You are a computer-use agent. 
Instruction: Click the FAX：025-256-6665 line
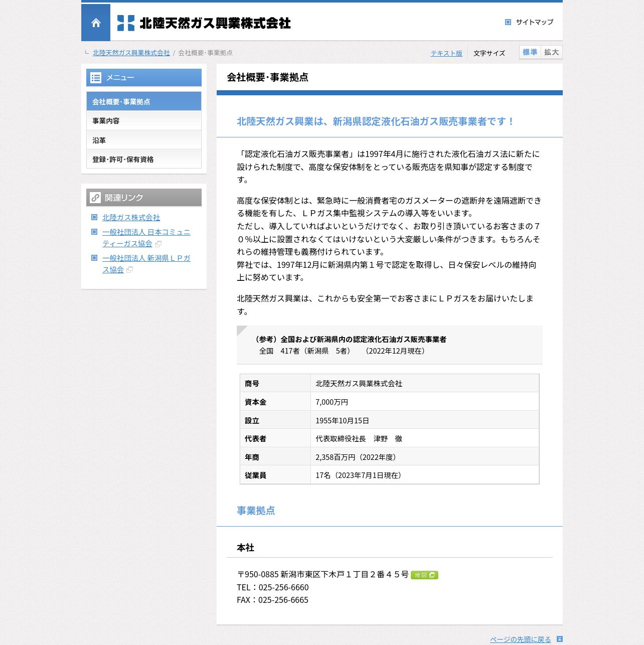(x=272, y=600)
